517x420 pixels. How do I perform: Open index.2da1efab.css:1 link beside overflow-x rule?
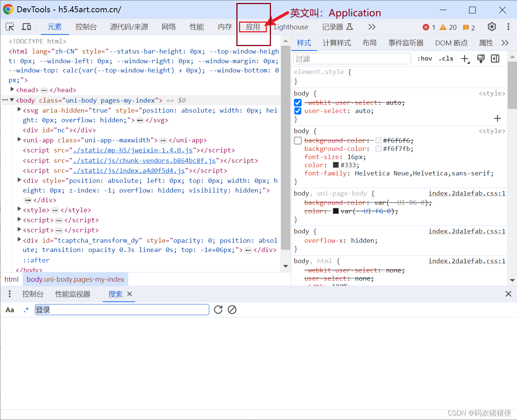tap(467, 231)
